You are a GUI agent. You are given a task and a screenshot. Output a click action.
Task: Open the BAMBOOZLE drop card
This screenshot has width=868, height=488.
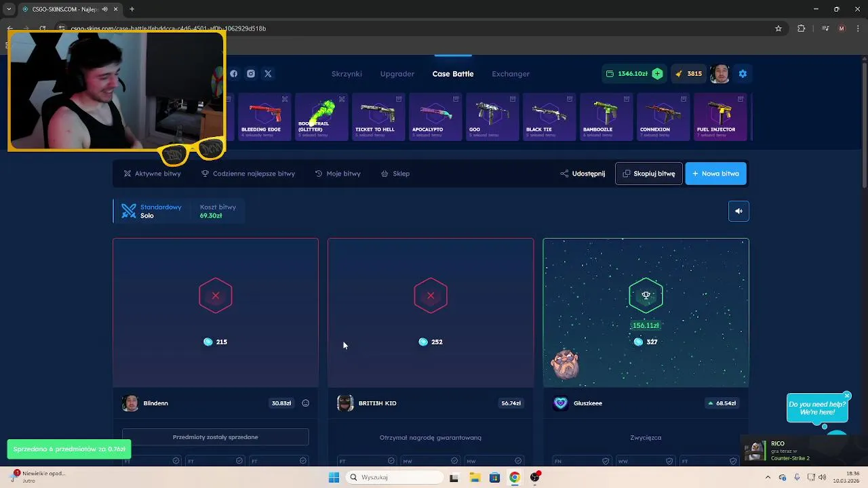pyautogui.click(x=606, y=117)
